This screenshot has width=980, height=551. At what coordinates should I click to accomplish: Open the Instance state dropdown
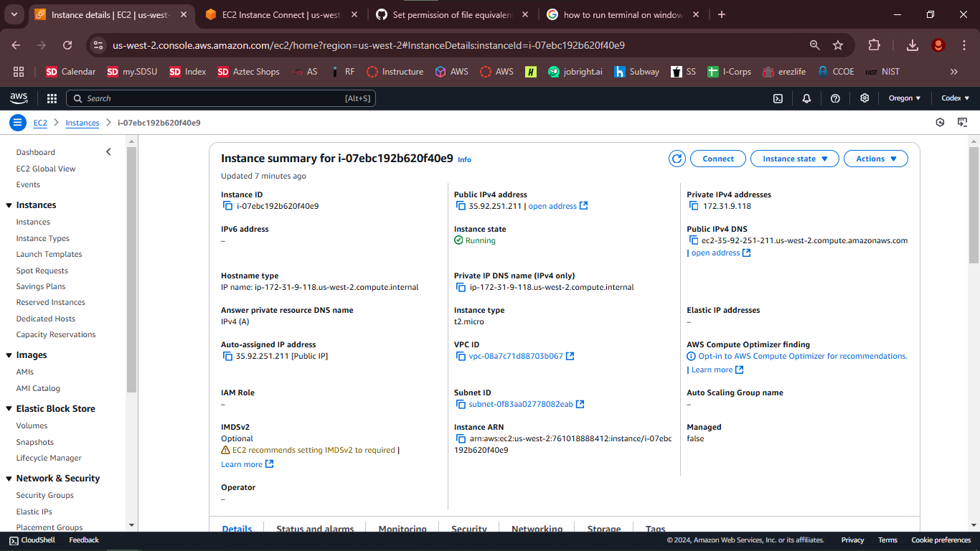(x=795, y=159)
